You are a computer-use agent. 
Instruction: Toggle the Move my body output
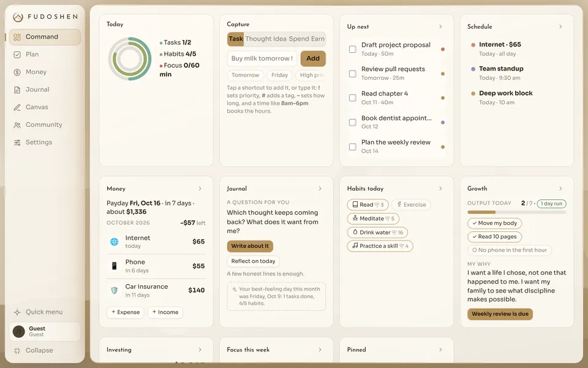(495, 223)
